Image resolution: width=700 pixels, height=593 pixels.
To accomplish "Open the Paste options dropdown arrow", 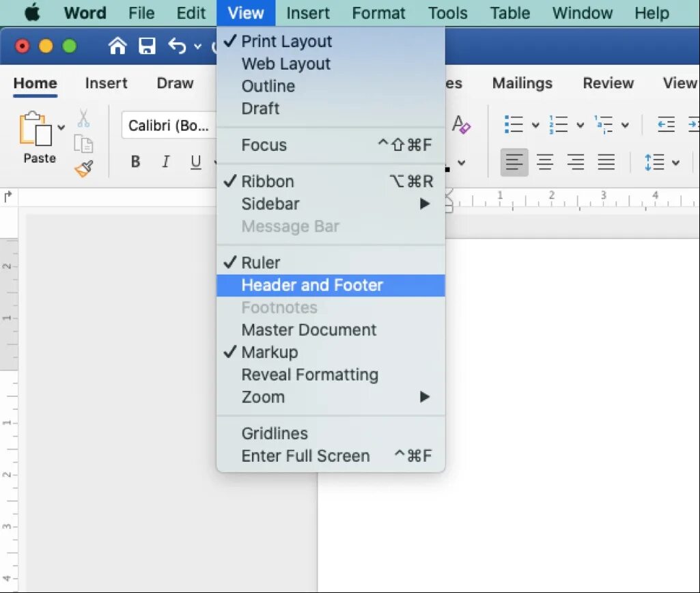I will pyautogui.click(x=61, y=127).
